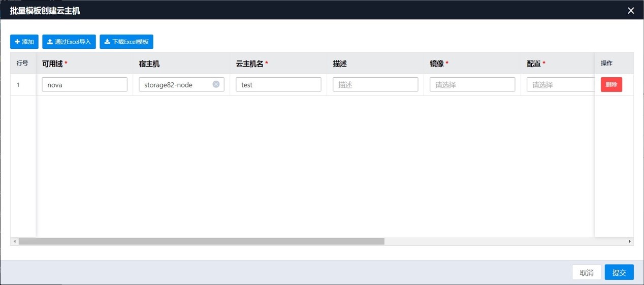Select row number 1 cell
The height and width of the screenshot is (285, 644).
(x=23, y=85)
